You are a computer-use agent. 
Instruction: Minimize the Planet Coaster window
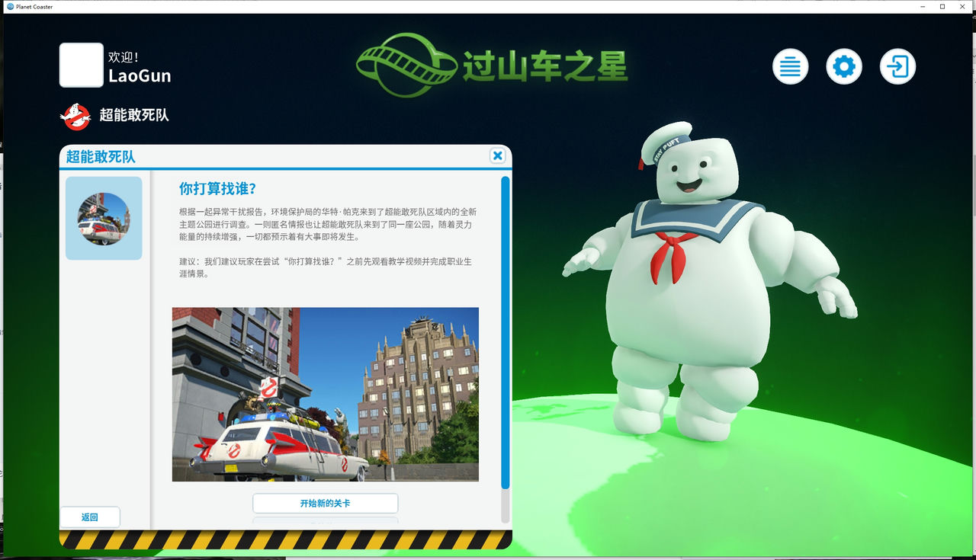[922, 6]
